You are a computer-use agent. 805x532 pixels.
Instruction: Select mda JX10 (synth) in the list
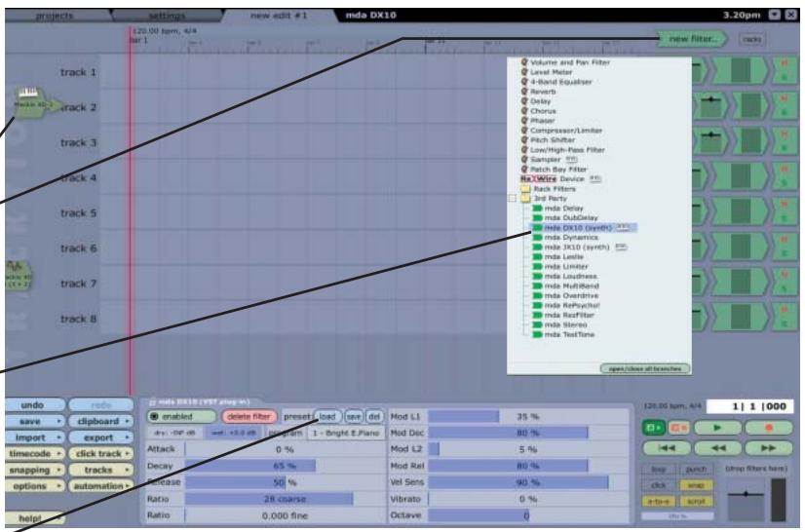tap(577, 247)
